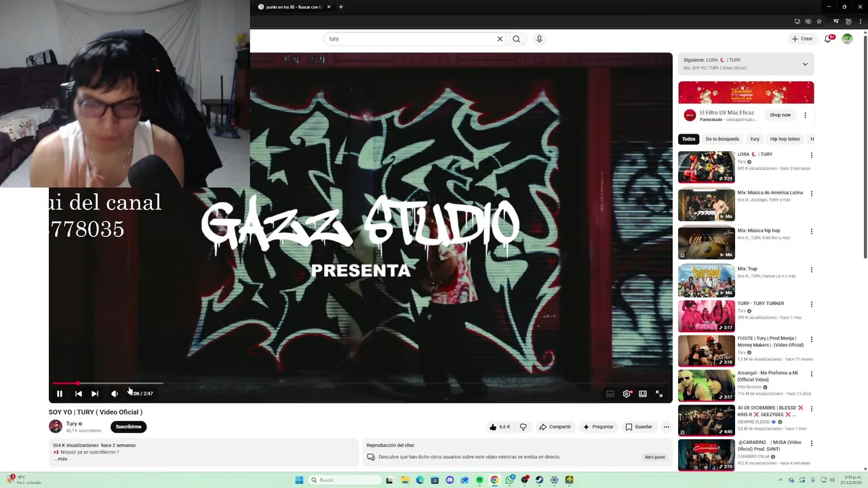Image resolution: width=868 pixels, height=488 pixels.
Task: Open Steam from the taskbar
Action: point(539,480)
